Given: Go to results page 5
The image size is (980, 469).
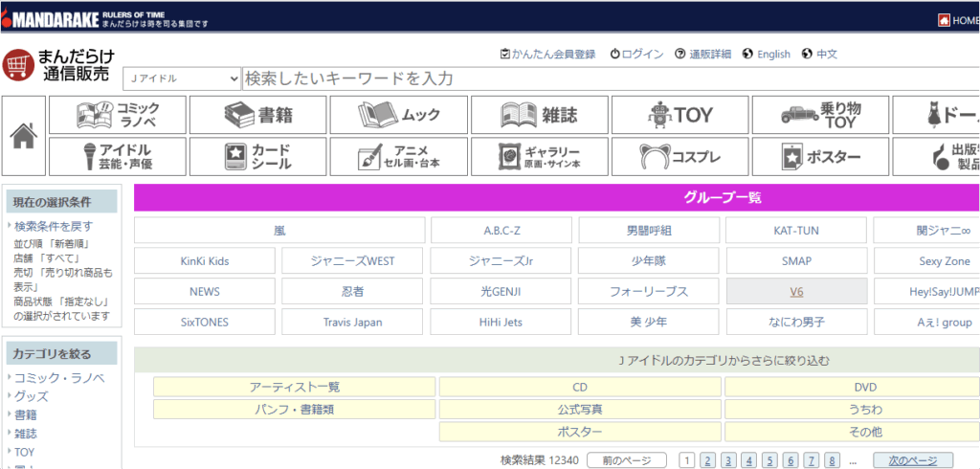Looking at the screenshot, I should (769, 461).
